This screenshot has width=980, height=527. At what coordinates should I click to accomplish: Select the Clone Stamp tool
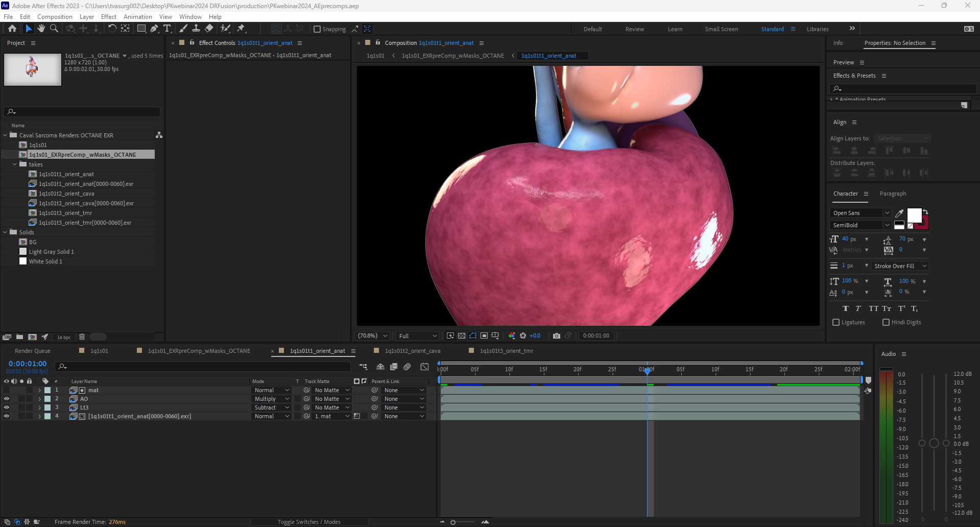[x=196, y=29]
